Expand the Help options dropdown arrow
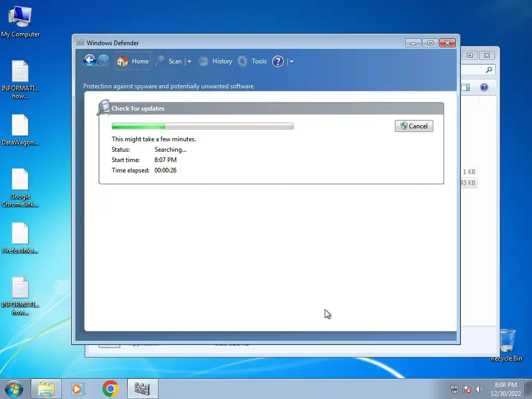 [x=291, y=62]
